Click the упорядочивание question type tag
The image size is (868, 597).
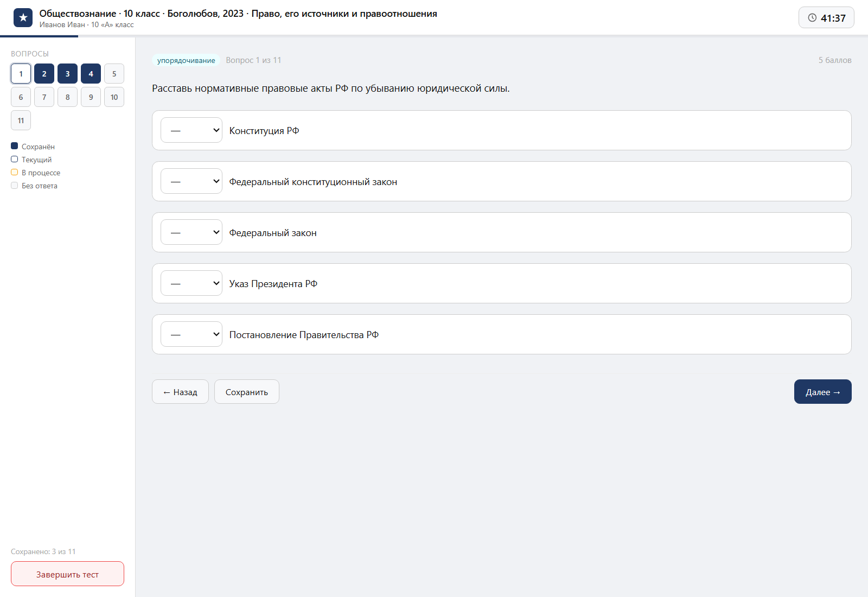pos(186,60)
